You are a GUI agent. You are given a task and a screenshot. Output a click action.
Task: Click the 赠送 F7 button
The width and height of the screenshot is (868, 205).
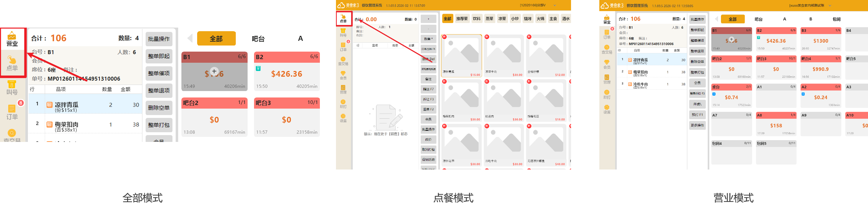428,89
